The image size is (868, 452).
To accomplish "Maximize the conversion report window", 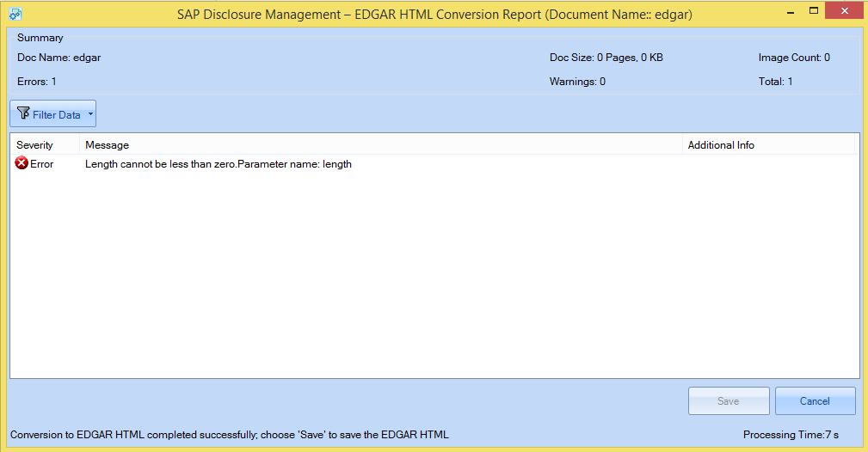I will pyautogui.click(x=813, y=10).
